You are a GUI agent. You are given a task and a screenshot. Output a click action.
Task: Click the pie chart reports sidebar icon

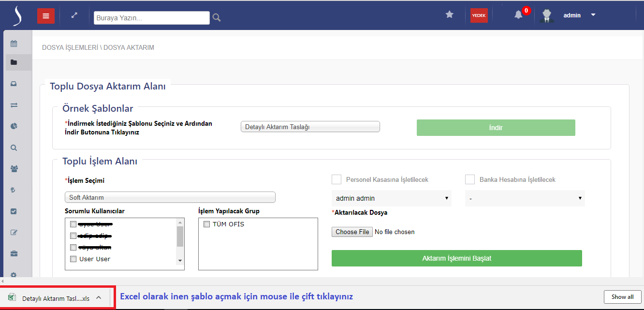(14, 126)
